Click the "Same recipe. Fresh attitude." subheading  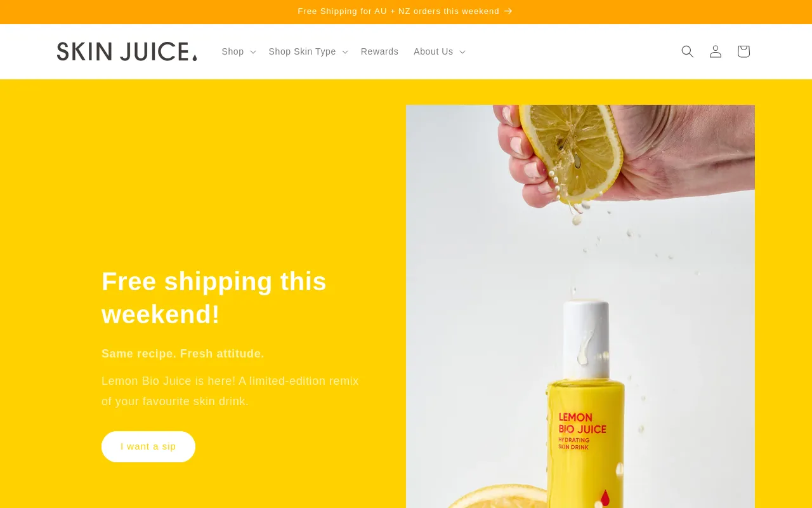click(x=183, y=354)
